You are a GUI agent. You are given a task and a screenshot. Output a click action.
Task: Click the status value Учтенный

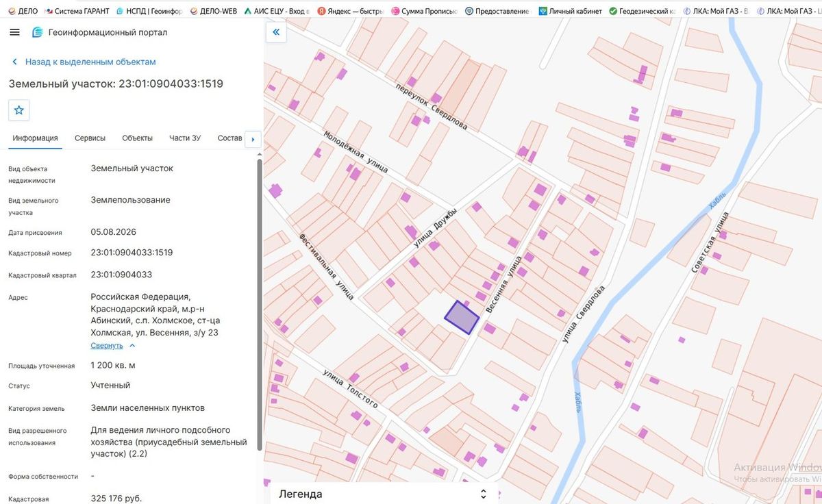[110, 386]
